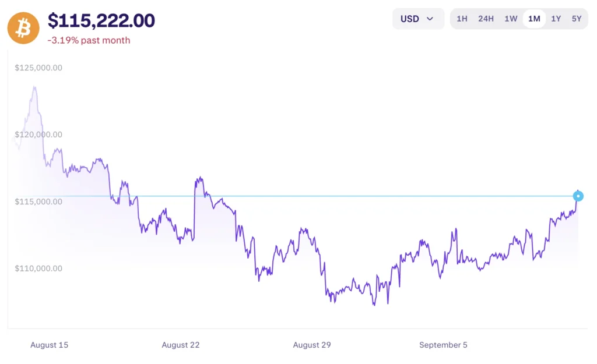Click the orange Bitcoin logo icon
The height and width of the screenshot is (364, 597).
23,27
